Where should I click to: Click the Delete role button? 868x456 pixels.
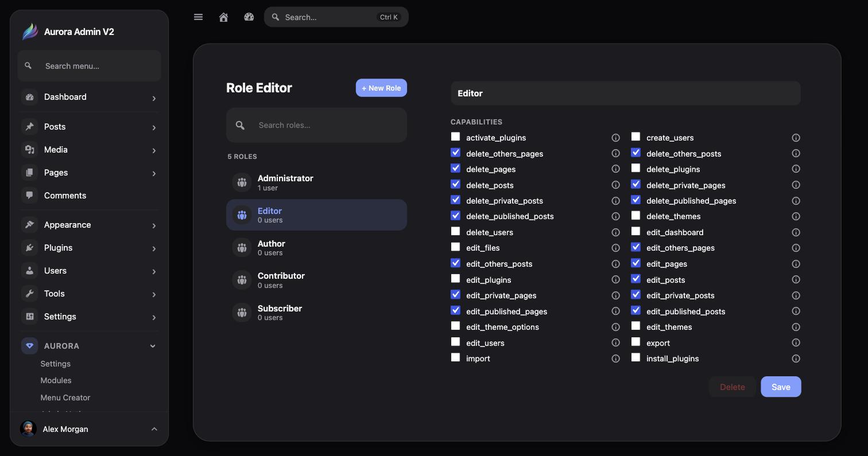point(733,387)
